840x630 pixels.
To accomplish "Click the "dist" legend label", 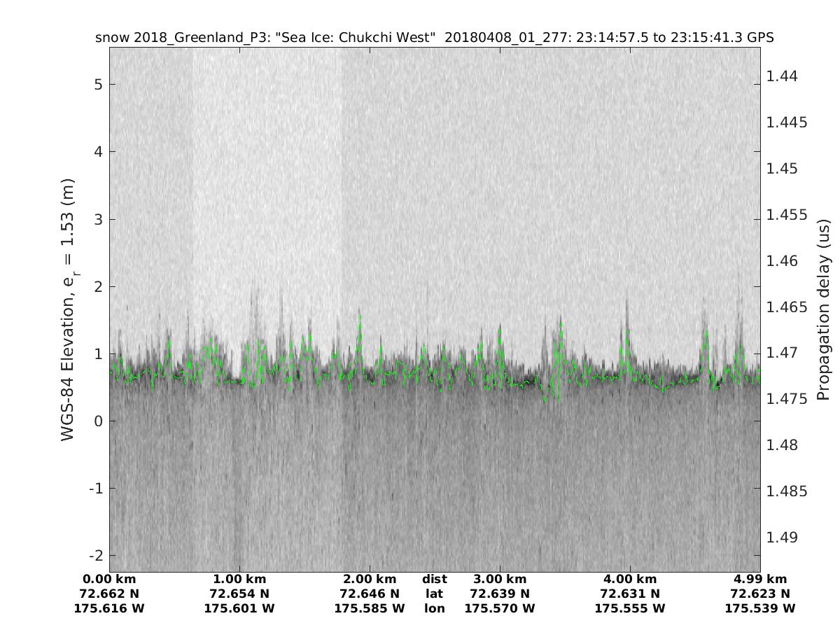I will tap(435, 579).
